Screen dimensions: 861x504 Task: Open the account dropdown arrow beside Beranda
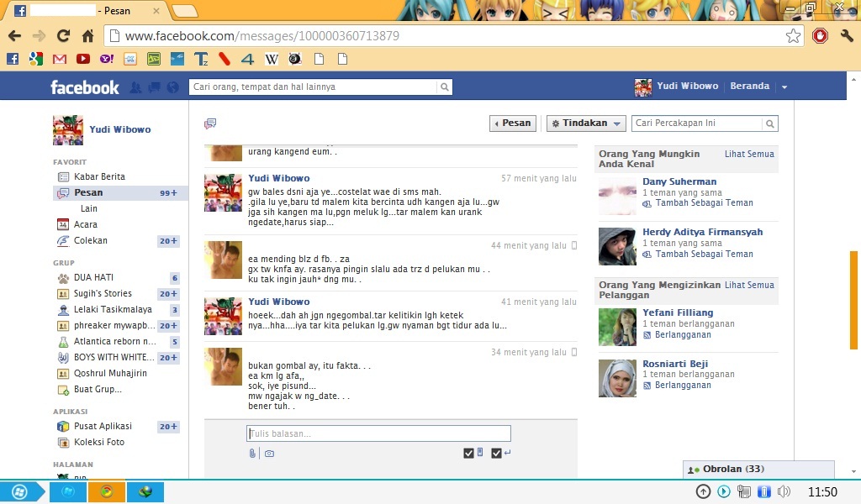[x=784, y=87]
